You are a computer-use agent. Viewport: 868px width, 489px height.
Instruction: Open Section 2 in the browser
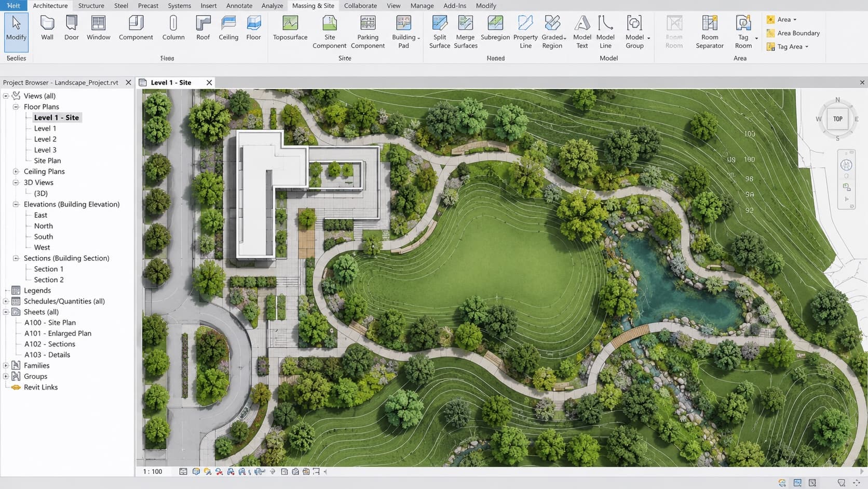coord(49,280)
